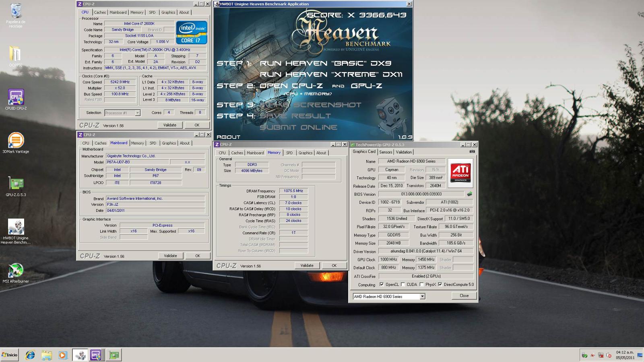
Task: Click OK in the Memory CPU-Z window
Action: click(x=334, y=265)
